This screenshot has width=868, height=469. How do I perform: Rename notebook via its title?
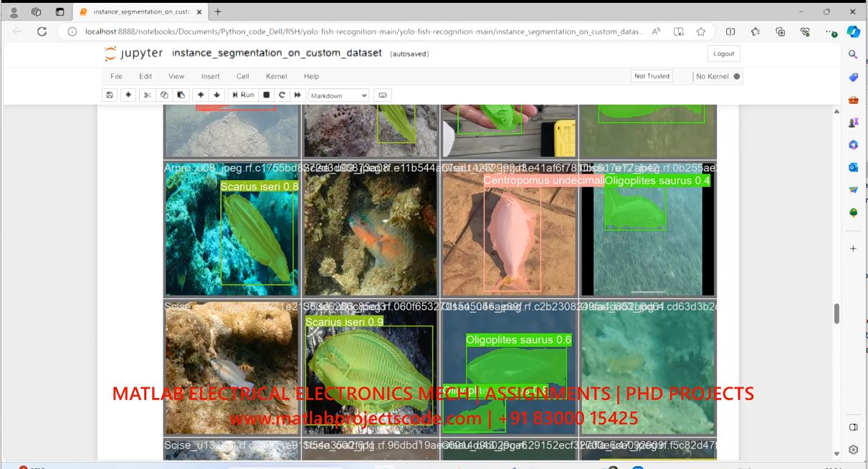[x=277, y=53]
